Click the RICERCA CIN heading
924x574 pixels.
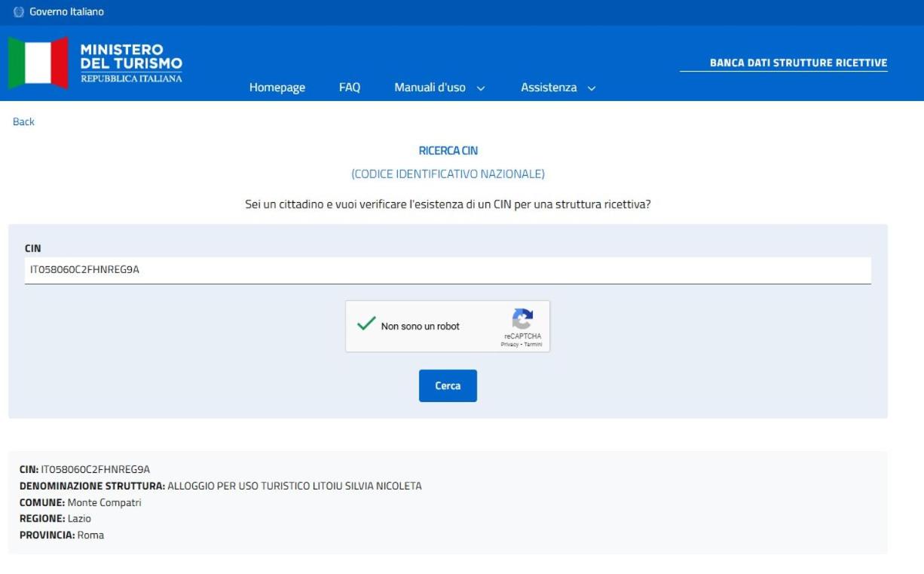(448, 151)
